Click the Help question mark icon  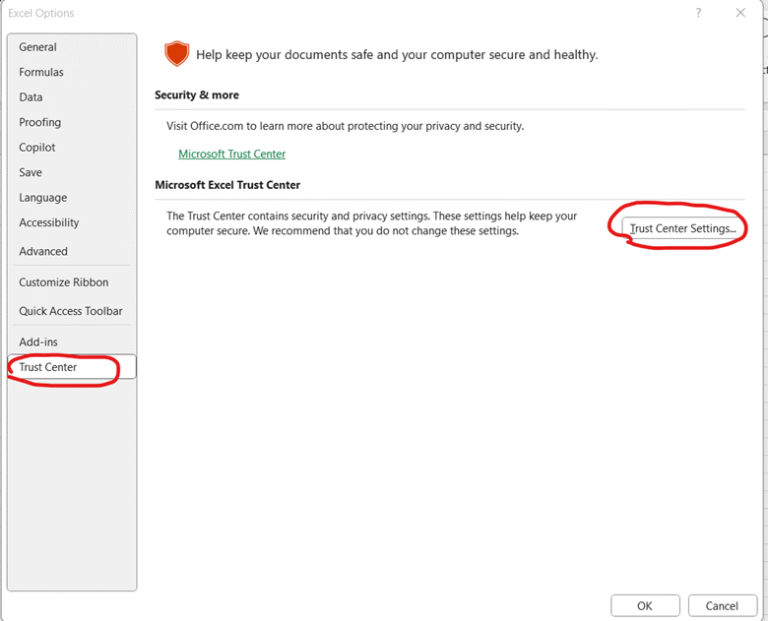tap(697, 13)
